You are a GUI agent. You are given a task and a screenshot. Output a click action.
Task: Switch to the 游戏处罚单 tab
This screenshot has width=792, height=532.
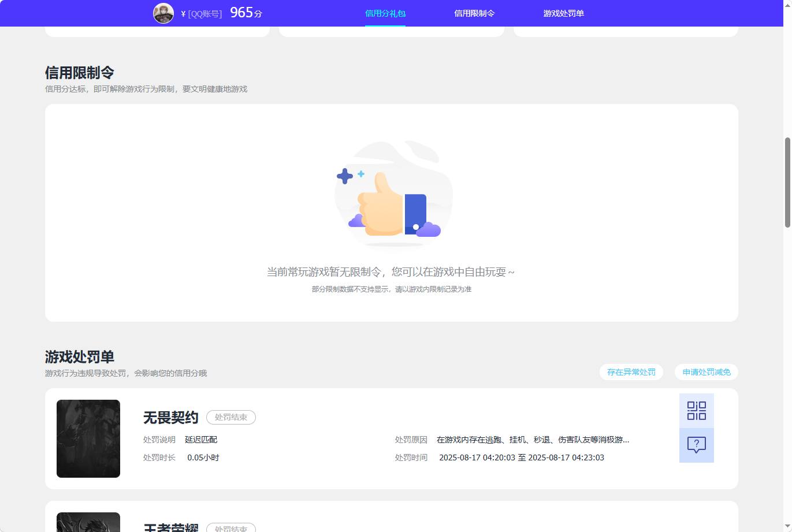[564, 13]
